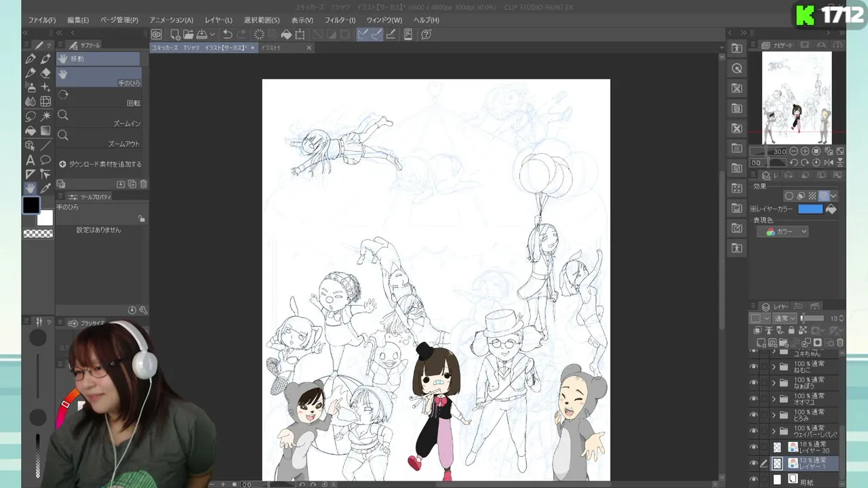Click the Undo arrow in command bar
Screen dimensions: 868x488
(x=228, y=34)
